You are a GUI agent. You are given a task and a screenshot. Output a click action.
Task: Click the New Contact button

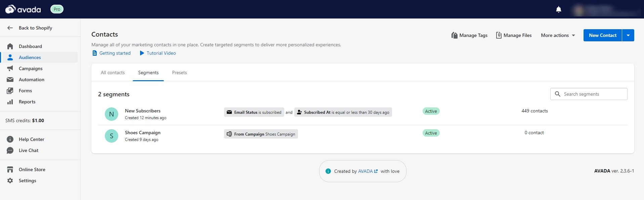[x=603, y=35]
